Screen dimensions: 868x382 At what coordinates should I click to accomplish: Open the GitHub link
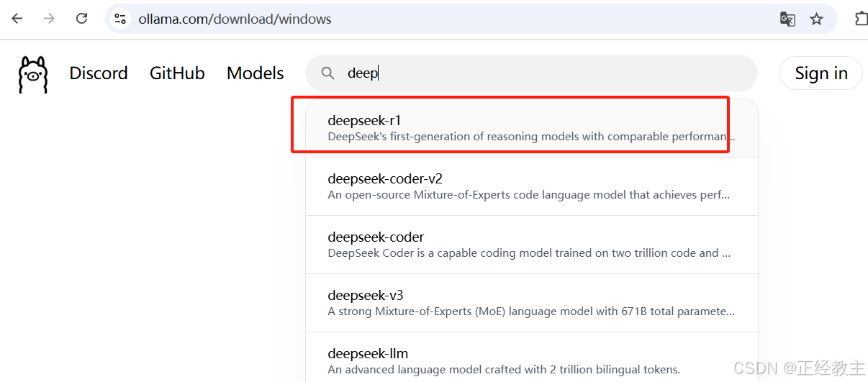coord(177,73)
